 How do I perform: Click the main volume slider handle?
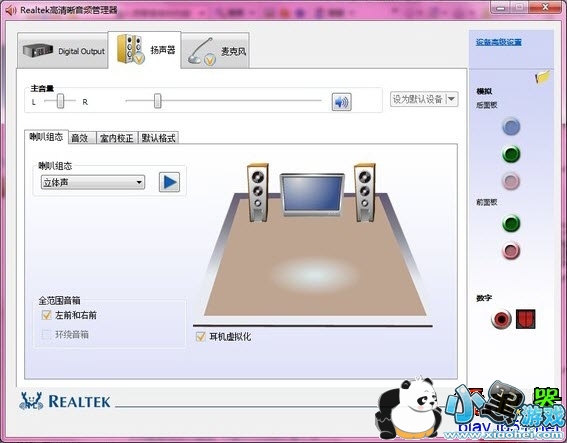(158, 101)
